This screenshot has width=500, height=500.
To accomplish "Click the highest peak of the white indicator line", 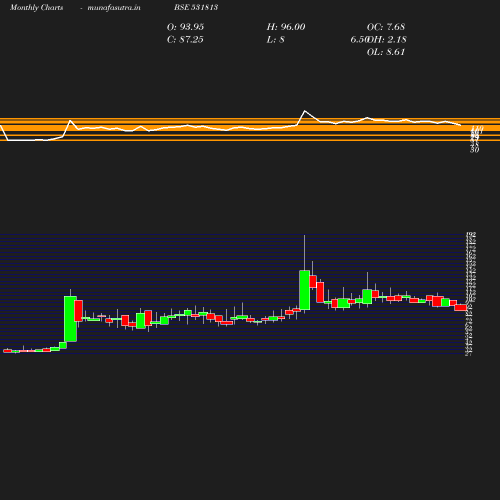I will pos(305,111).
